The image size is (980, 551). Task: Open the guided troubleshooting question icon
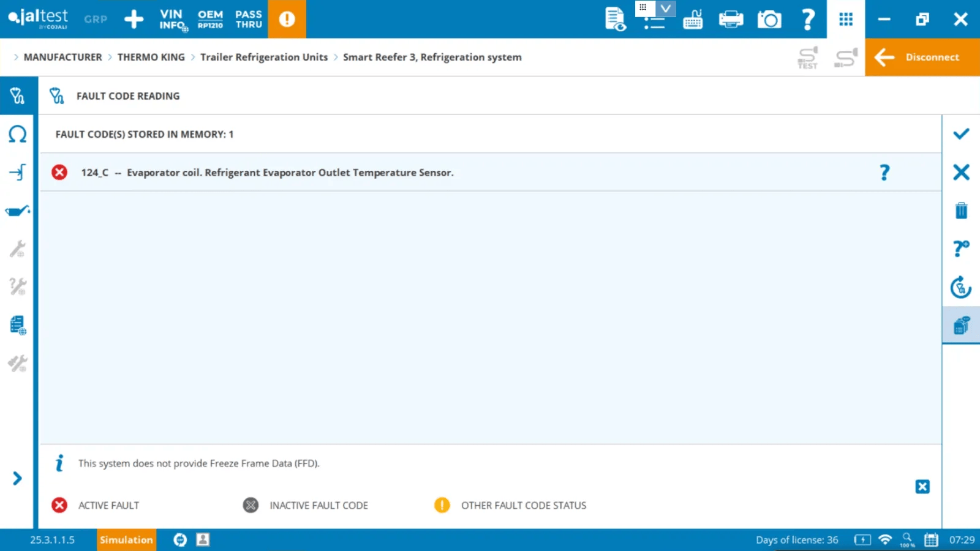pos(961,249)
